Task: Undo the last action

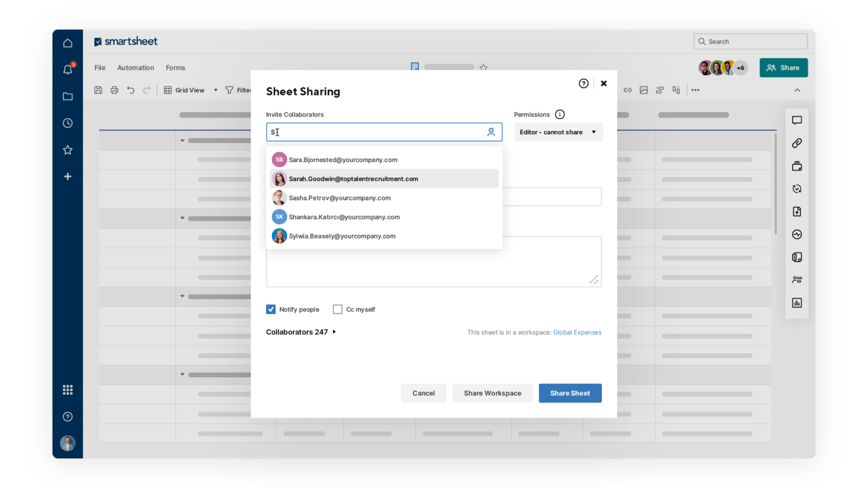Action: (x=130, y=90)
